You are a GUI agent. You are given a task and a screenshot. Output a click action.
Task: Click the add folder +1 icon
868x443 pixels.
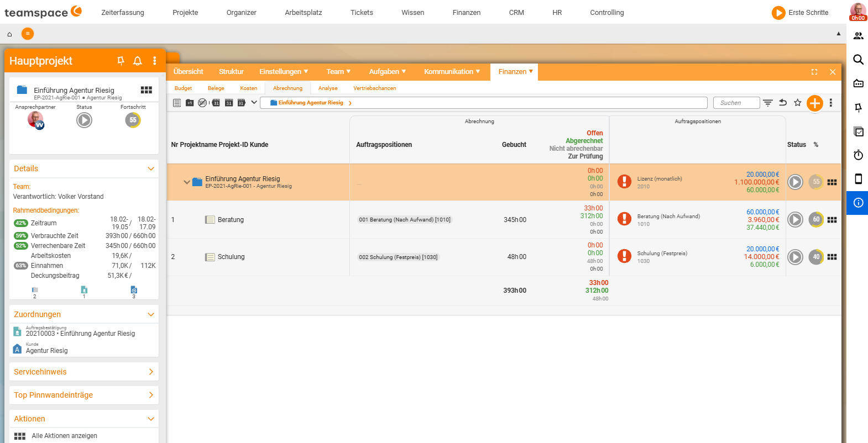(190, 103)
